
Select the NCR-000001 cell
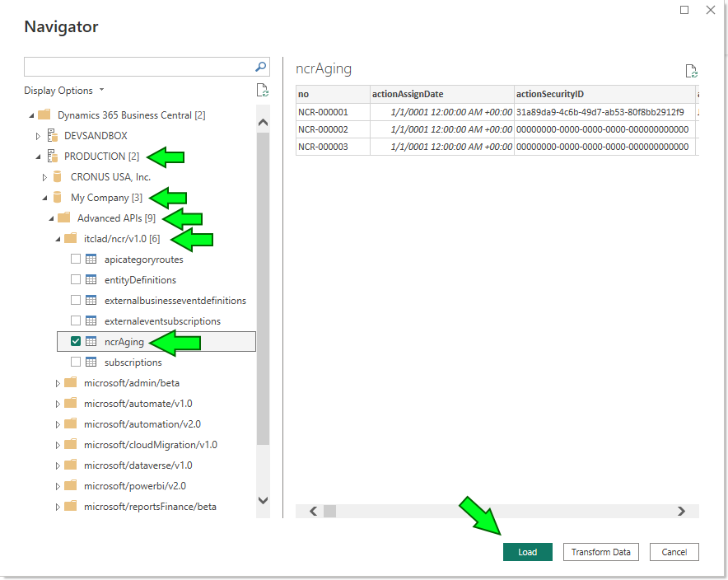click(x=333, y=112)
